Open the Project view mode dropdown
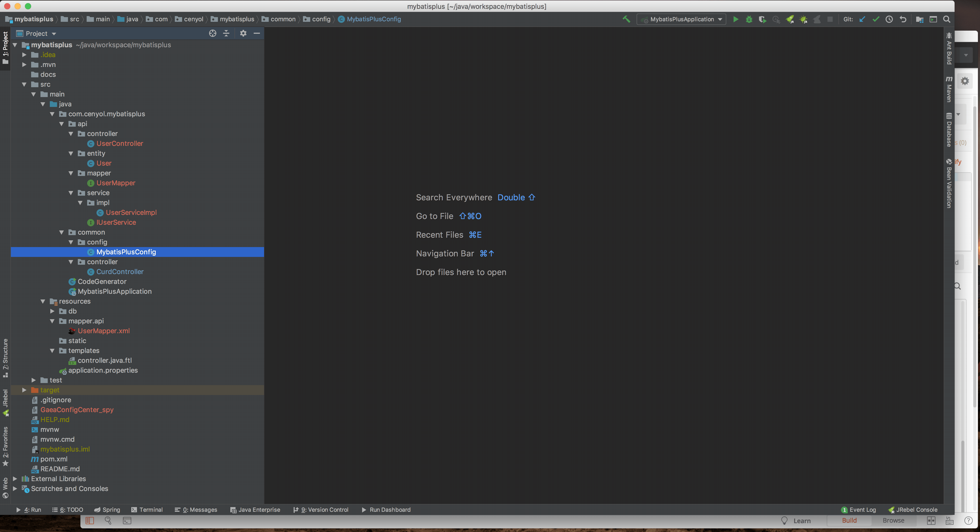Screen dimensions: 980x532 (54, 34)
